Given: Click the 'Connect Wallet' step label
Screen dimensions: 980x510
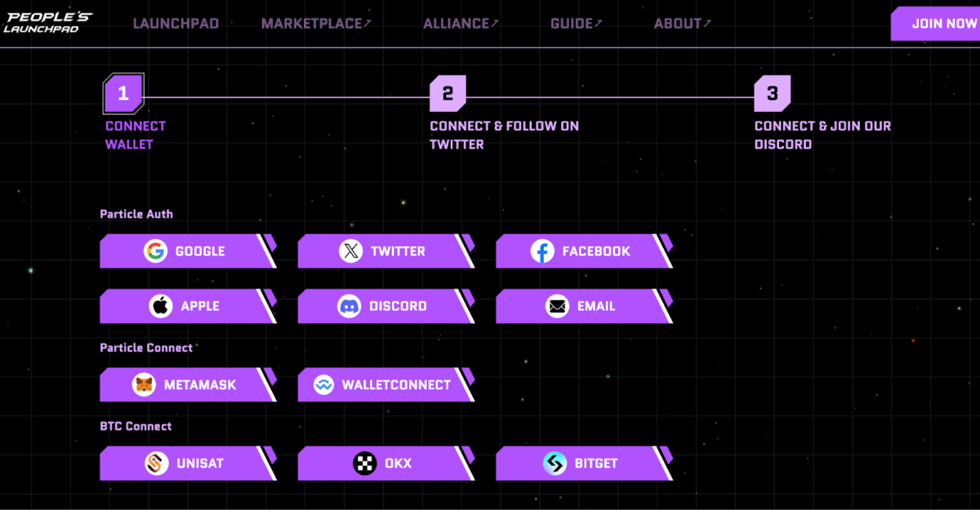Looking at the screenshot, I should pos(136,135).
